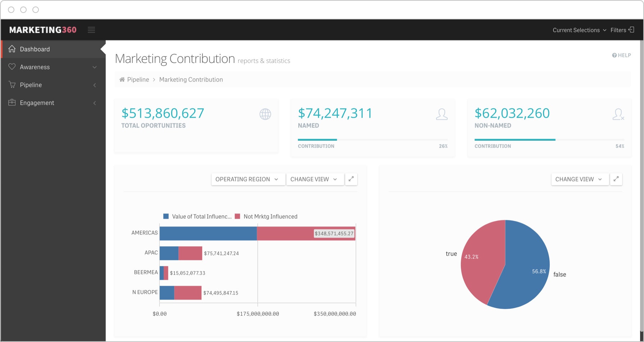
Task: Click the user-x icon on Non-Named card
Action: point(618,114)
